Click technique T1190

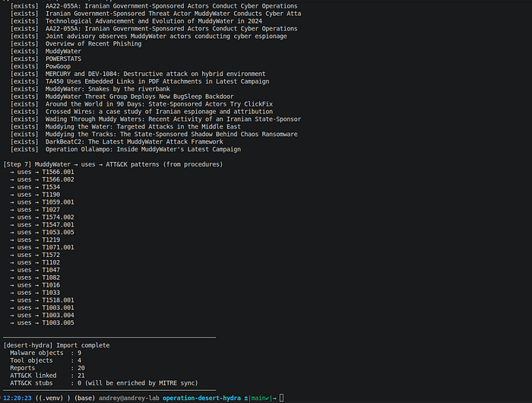coord(51,195)
